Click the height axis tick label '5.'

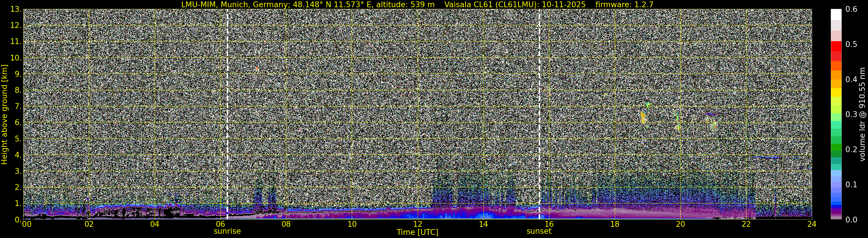point(18,139)
